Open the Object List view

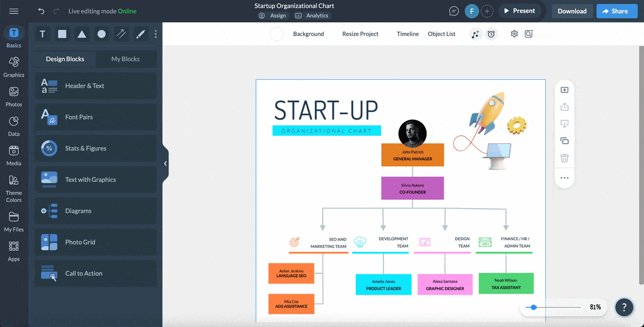pyautogui.click(x=441, y=33)
